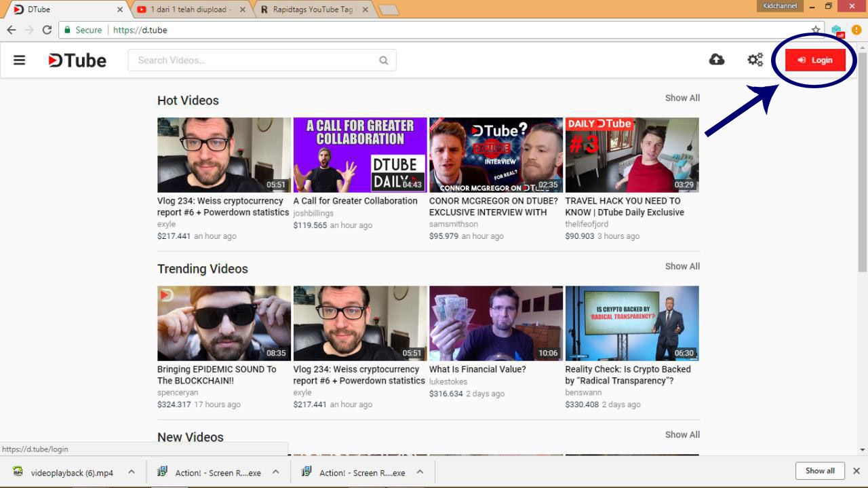The height and width of the screenshot is (488, 868).
Task: Close the Rapidtags tab
Action: point(366,10)
